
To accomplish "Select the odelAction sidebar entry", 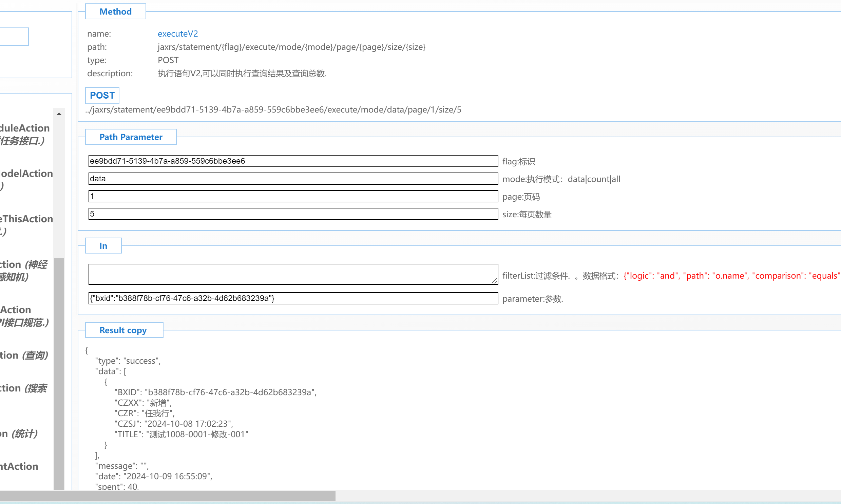I will (x=26, y=174).
